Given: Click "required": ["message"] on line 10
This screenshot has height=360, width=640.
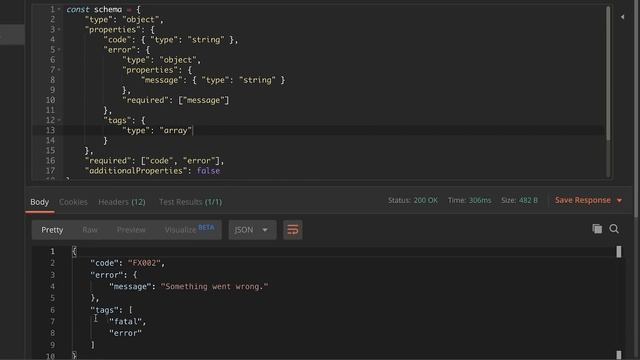Looking at the screenshot, I should point(176,100).
